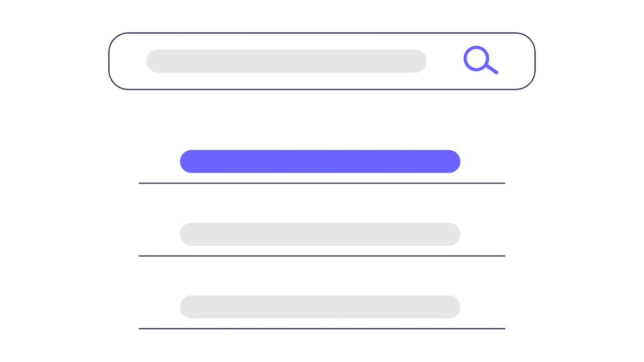Click the handle of the magnifying glass icon

(492, 69)
